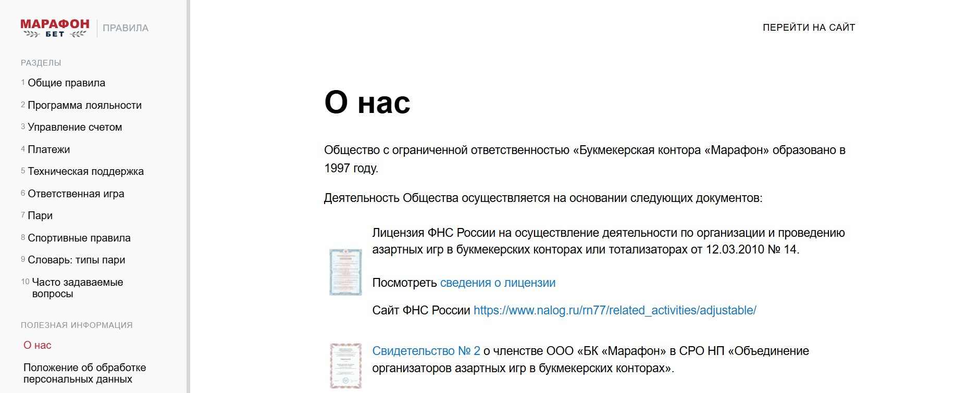View the FNS license document thumbnail
The height and width of the screenshot is (393, 980).
(x=345, y=272)
